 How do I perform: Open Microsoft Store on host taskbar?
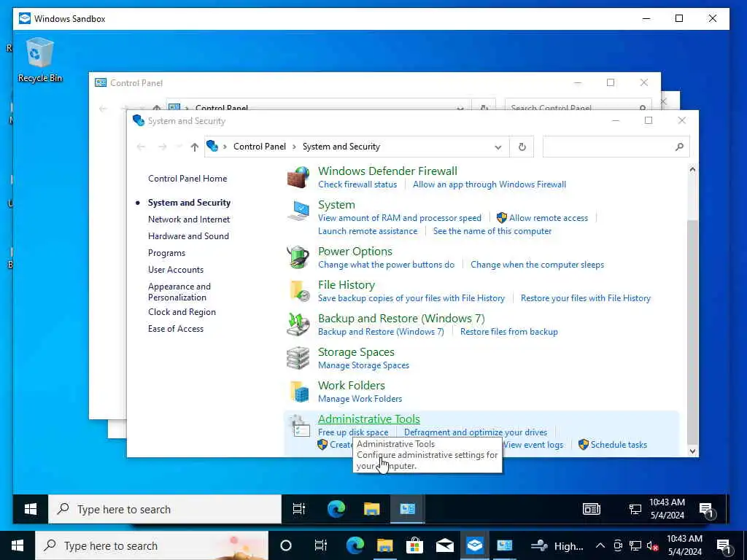click(415, 545)
